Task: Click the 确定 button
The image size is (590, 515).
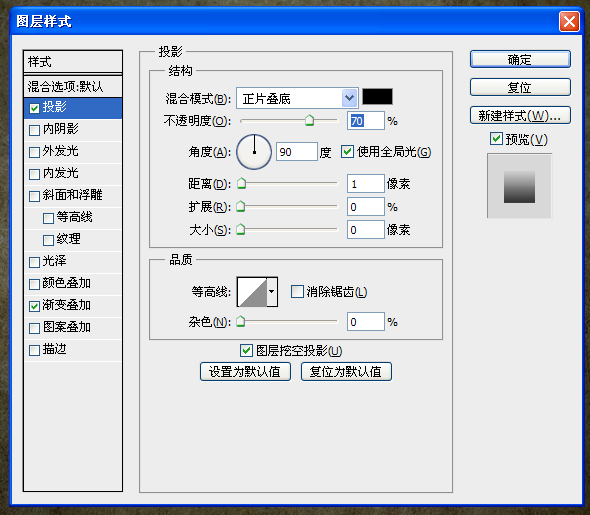Action: pyautogui.click(x=520, y=59)
